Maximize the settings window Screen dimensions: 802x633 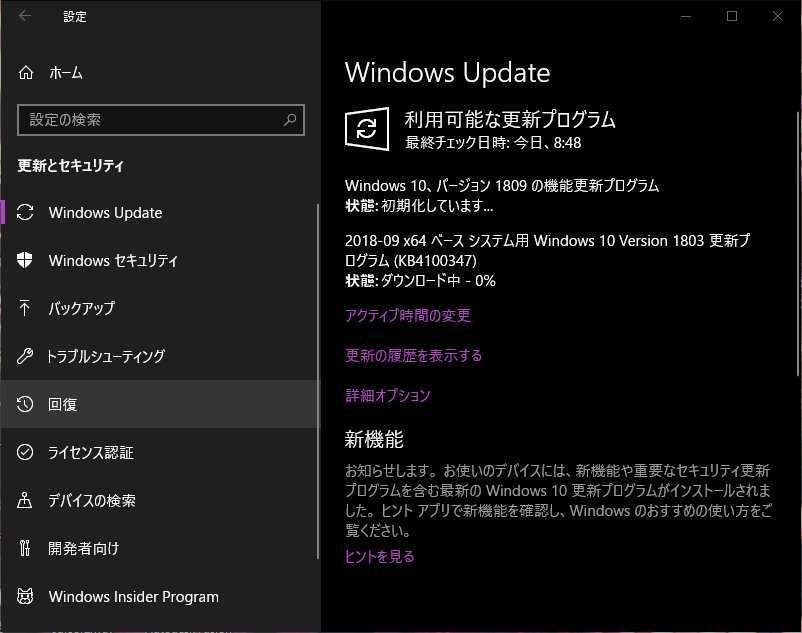(732, 16)
